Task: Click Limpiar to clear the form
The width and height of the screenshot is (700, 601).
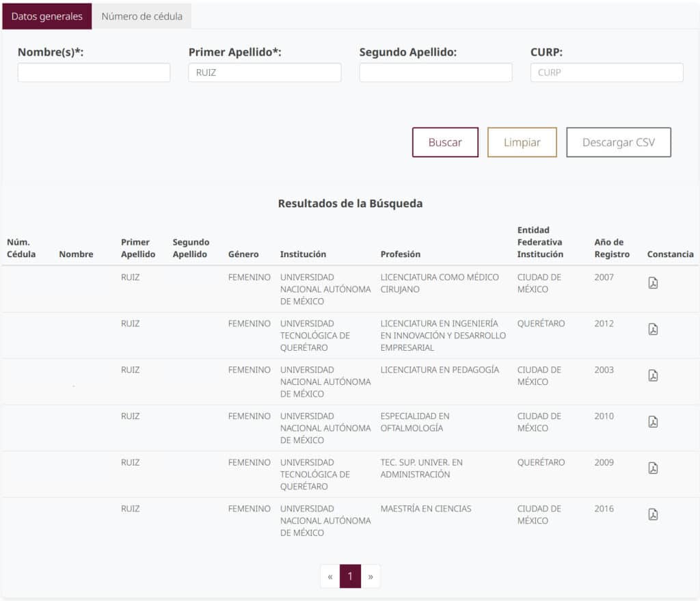Action: click(522, 142)
